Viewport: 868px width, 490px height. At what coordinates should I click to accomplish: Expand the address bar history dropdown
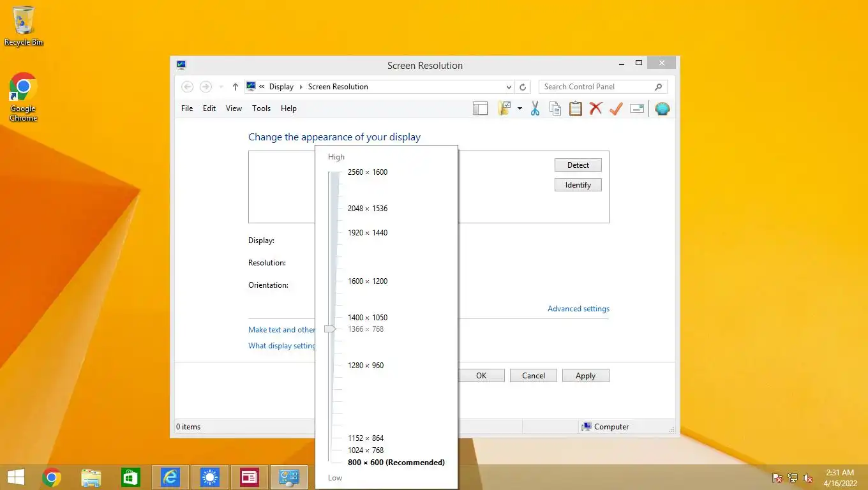tap(509, 87)
